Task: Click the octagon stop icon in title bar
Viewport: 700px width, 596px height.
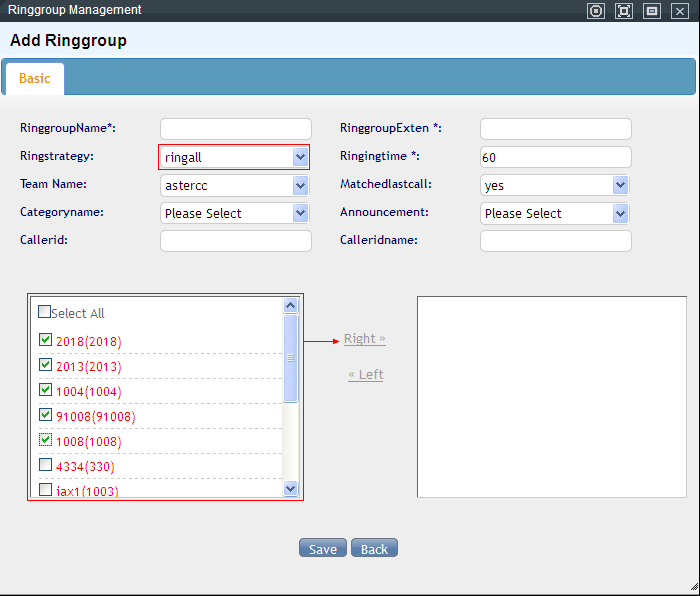Action: 596,11
